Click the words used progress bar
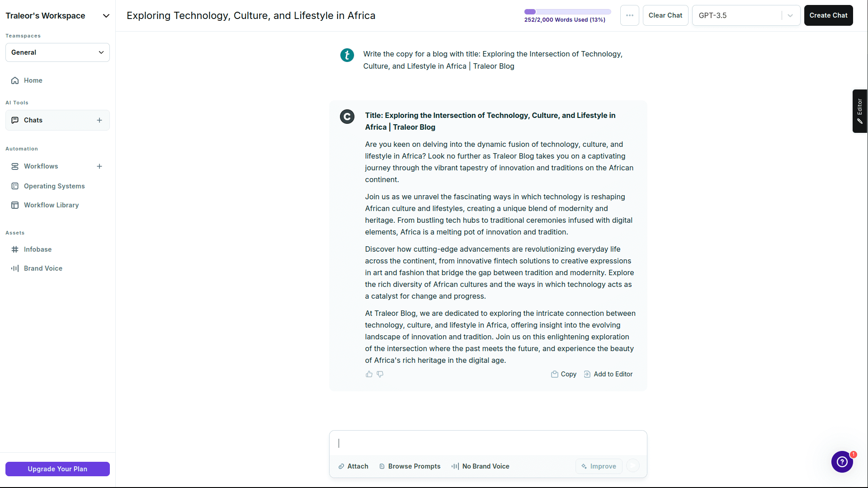The width and height of the screenshot is (868, 488). [x=567, y=11]
